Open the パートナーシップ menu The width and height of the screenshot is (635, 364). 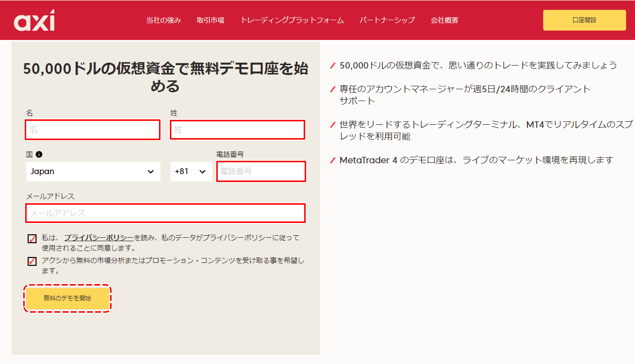click(x=387, y=20)
